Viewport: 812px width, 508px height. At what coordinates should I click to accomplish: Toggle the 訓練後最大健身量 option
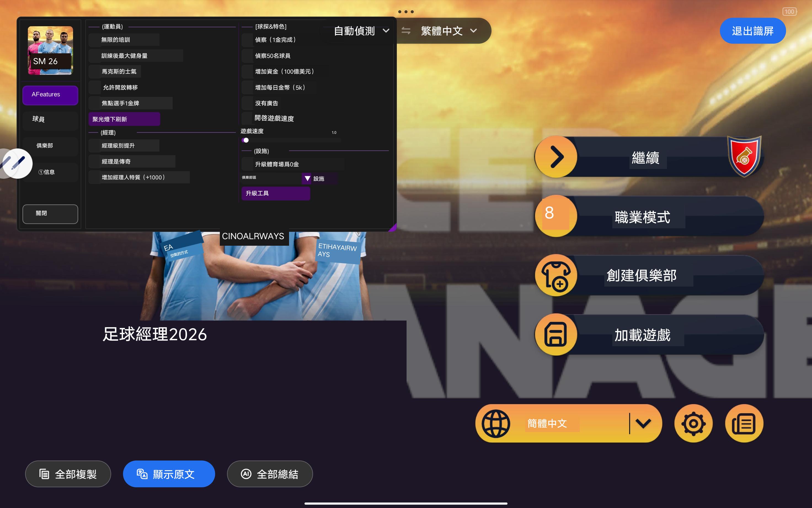95,56
